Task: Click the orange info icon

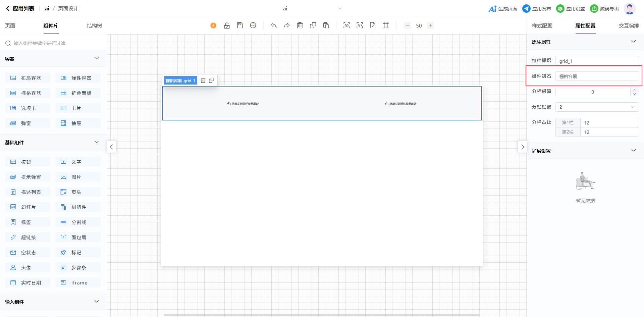Action: click(213, 25)
